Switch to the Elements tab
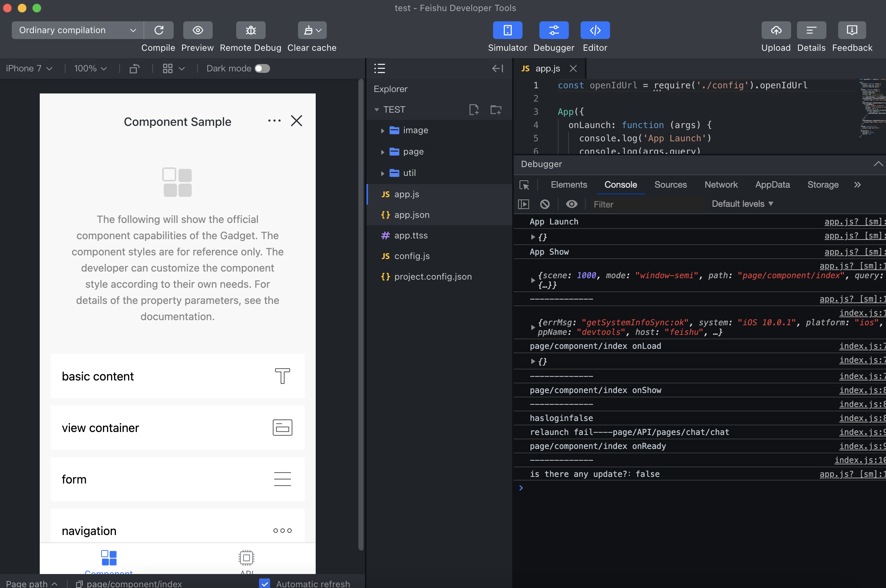This screenshot has width=886, height=588. coord(569,185)
